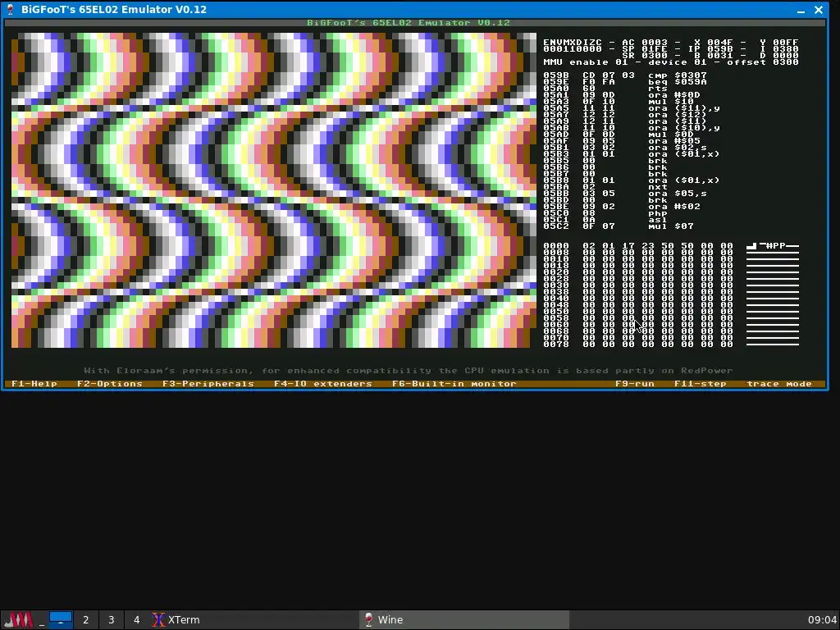Select the line ora ($11),y
Screen dimensions: 840x630
click(632, 107)
